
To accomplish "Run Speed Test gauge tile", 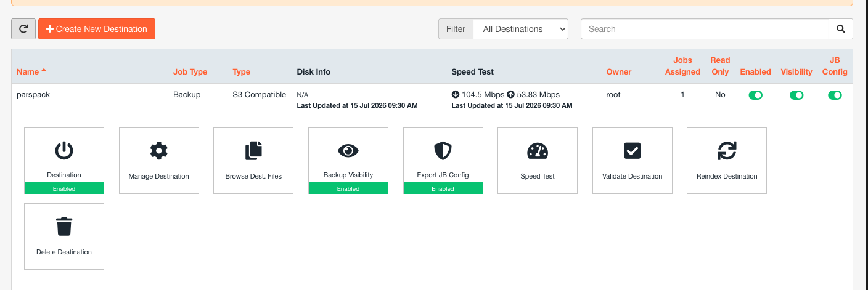I will 538,161.
